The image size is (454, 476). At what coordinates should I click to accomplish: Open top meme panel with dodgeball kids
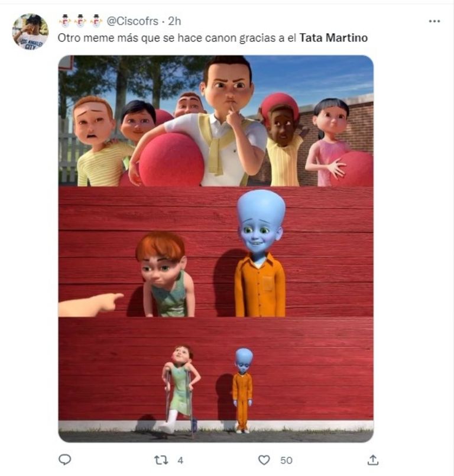pyautogui.click(x=216, y=121)
